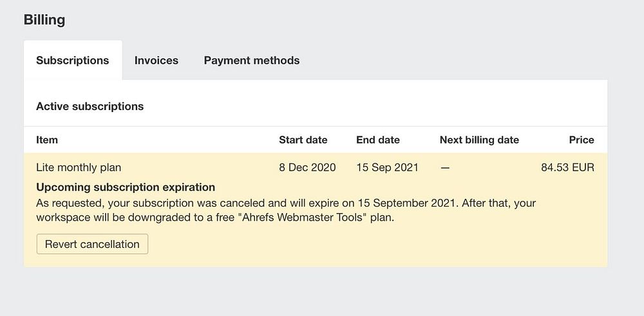The image size is (644, 316).
Task: Click the Price column header
Action: click(x=582, y=140)
